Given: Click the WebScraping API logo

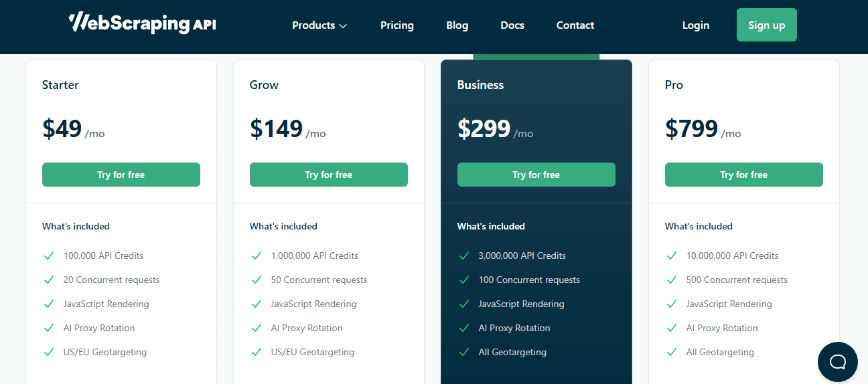Looking at the screenshot, I should 142,24.
